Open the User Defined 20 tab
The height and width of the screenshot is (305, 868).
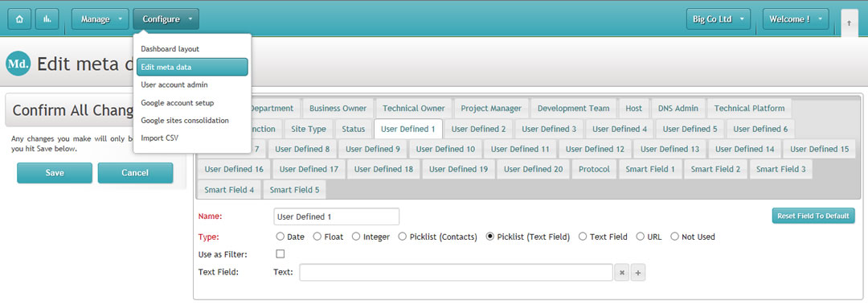[x=533, y=169]
